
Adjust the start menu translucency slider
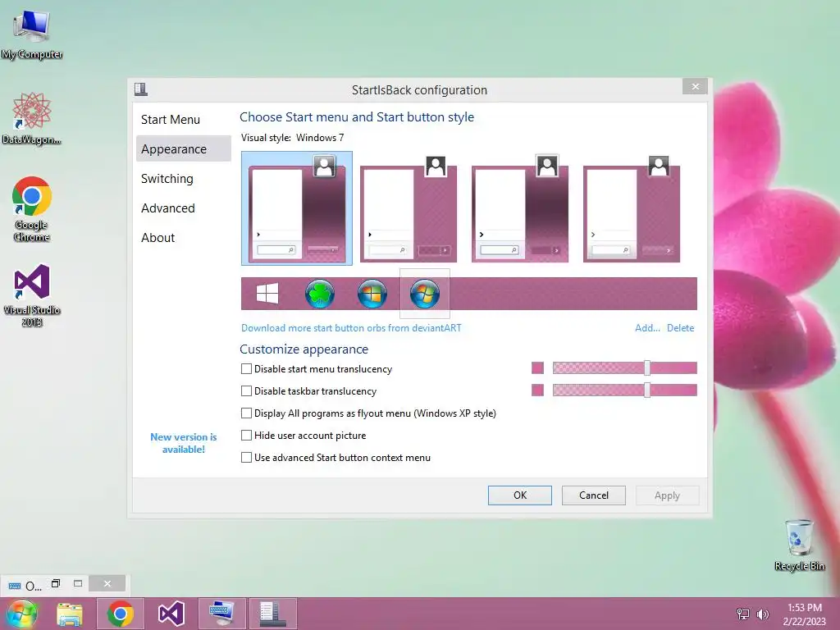647,368
